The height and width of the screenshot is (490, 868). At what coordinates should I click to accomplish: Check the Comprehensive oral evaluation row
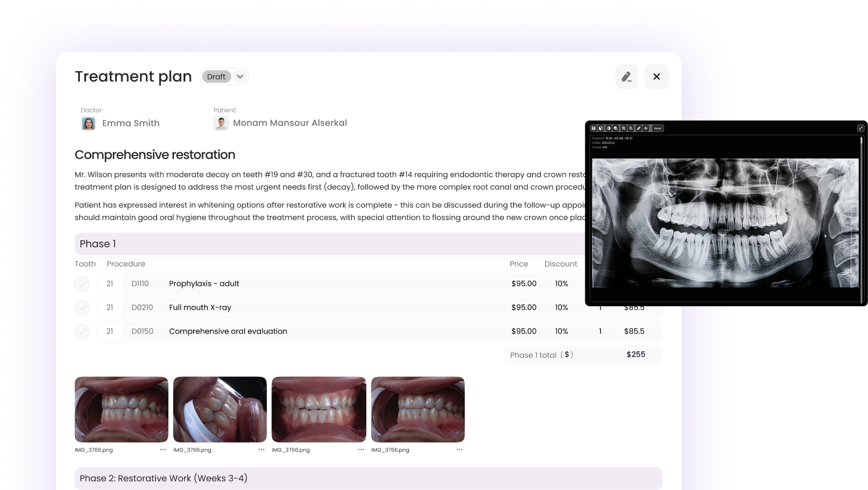click(82, 331)
